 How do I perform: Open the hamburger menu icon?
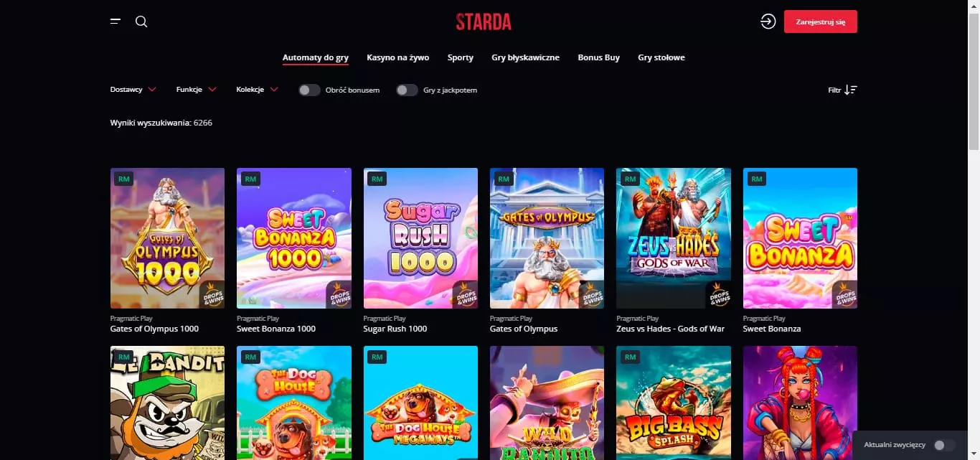(116, 22)
